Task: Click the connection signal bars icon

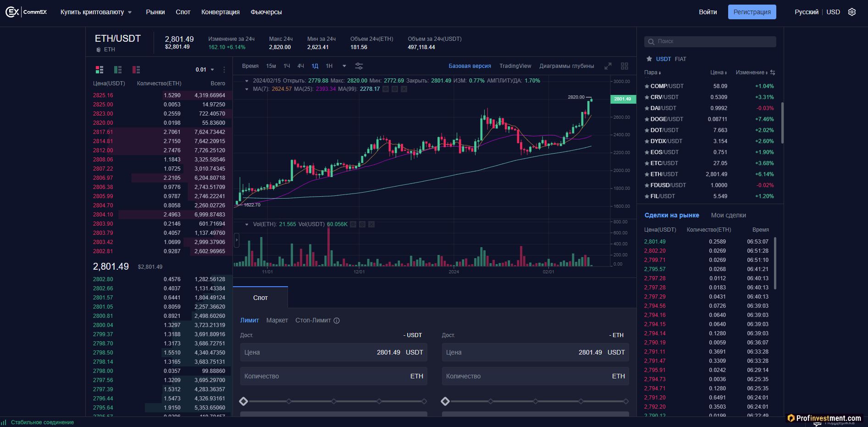Action: tap(4, 422)
